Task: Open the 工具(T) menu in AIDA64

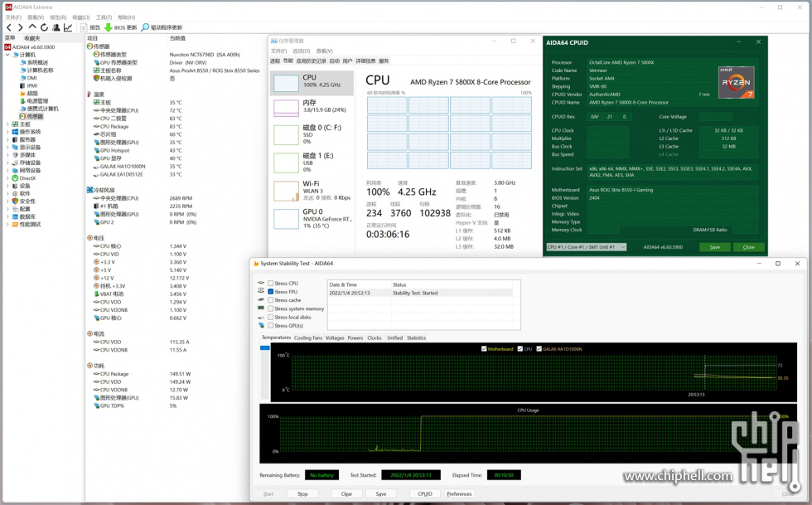Action: point(104,17)
